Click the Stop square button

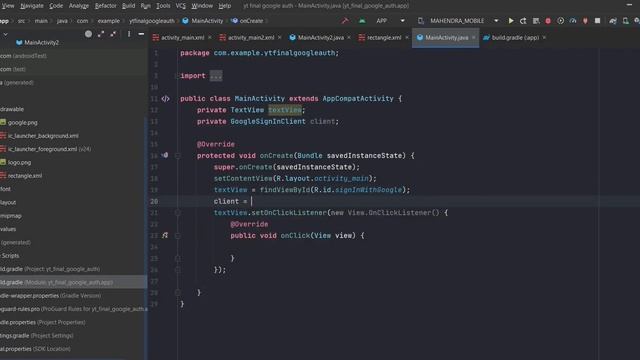598,20
